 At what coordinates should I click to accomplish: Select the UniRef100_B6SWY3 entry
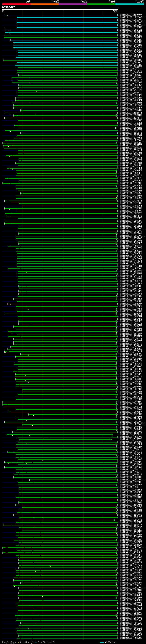131,326
